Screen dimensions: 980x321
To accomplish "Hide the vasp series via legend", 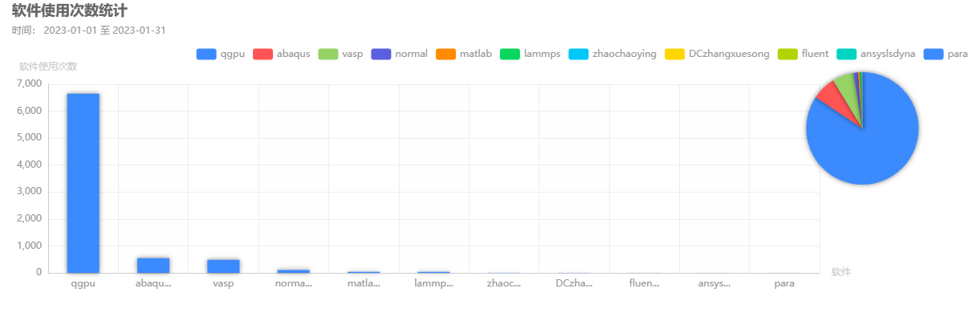I will coord(340,54).
